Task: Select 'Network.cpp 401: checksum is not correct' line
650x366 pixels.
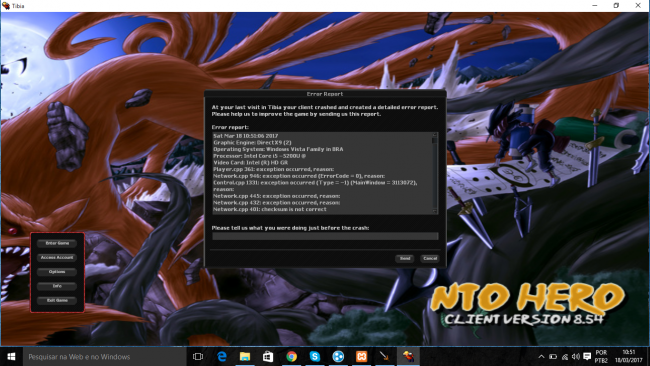Action: point(270,209)
